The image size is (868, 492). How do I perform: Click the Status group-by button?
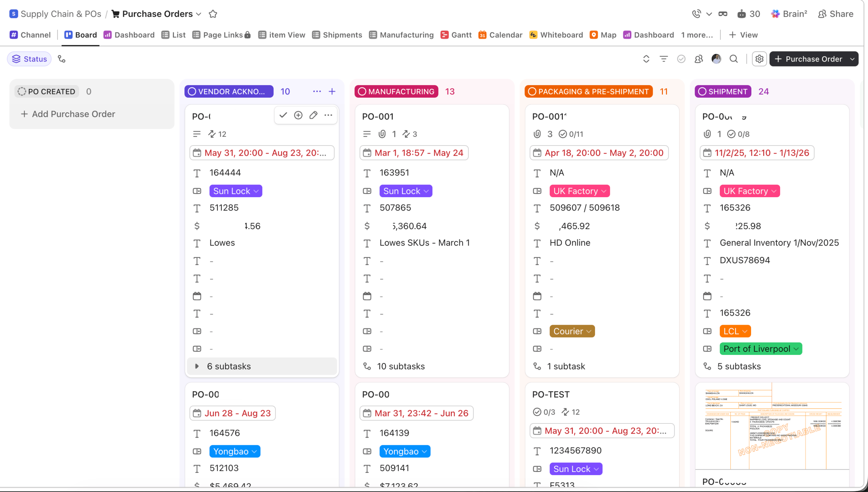click(29, 59)
